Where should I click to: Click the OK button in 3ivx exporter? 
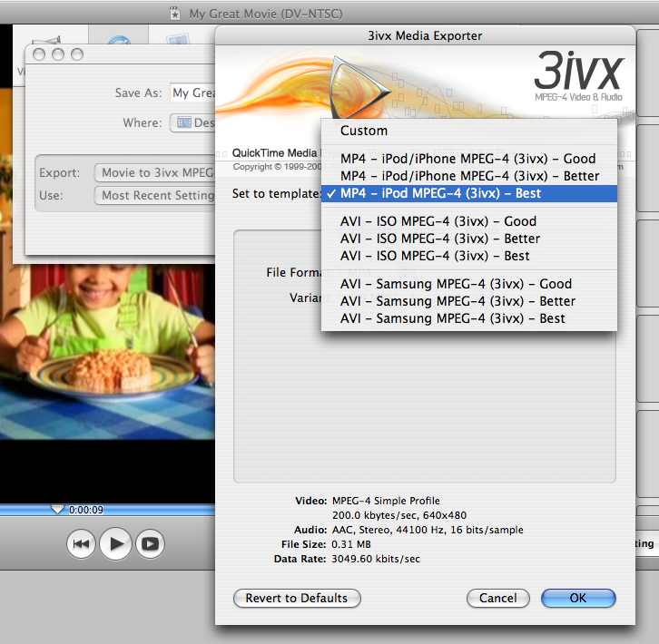coord(578,598)
